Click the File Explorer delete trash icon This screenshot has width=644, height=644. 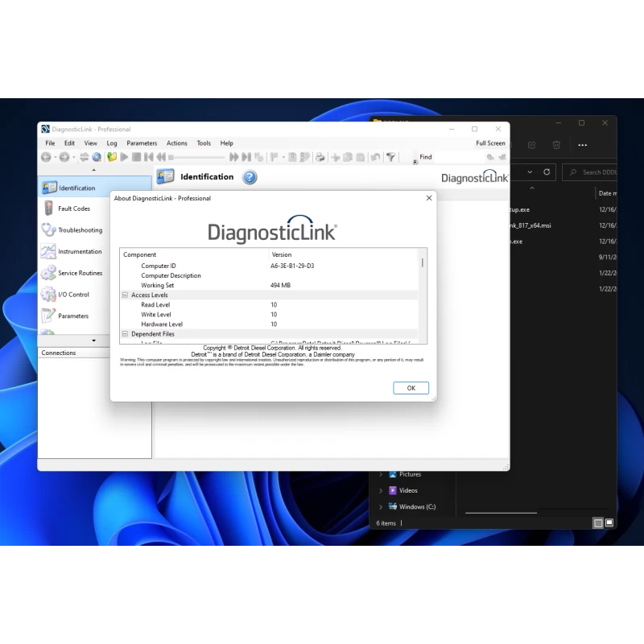coord(556,145)
